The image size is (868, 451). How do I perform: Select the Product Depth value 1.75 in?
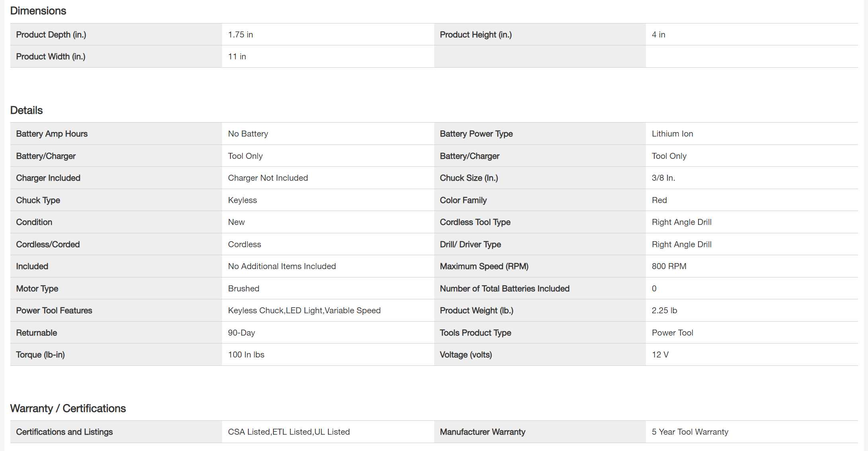[x=240, y=35]
